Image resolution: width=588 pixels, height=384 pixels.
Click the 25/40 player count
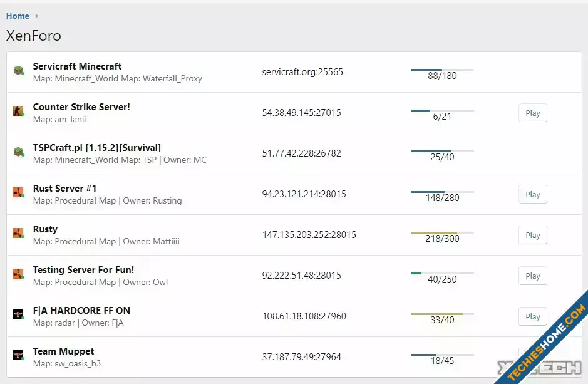coord(443,157)
